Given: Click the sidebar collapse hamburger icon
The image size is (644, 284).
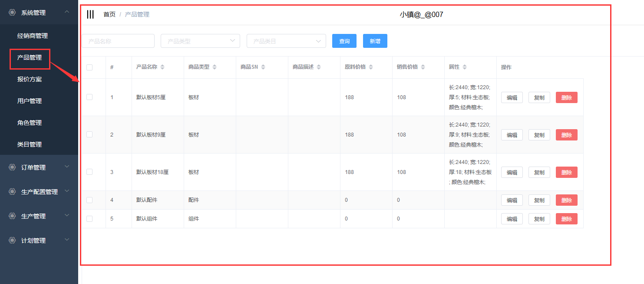Looking at the screenshot, I should click(90, 14).
